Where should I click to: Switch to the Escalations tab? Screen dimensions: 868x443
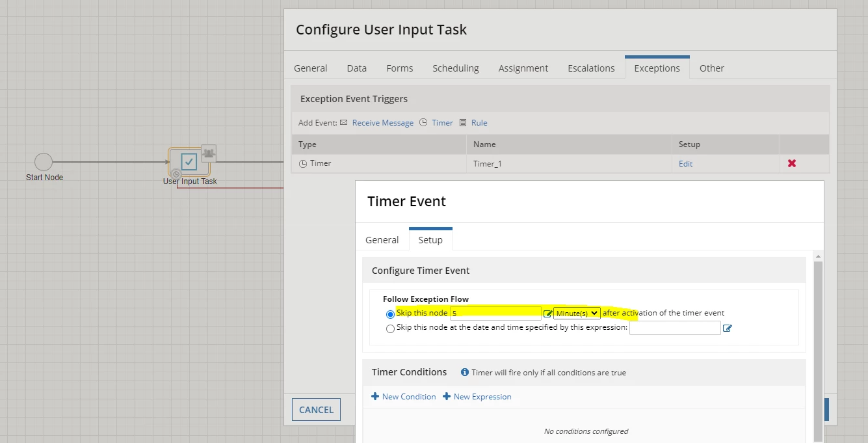[591, 68]
